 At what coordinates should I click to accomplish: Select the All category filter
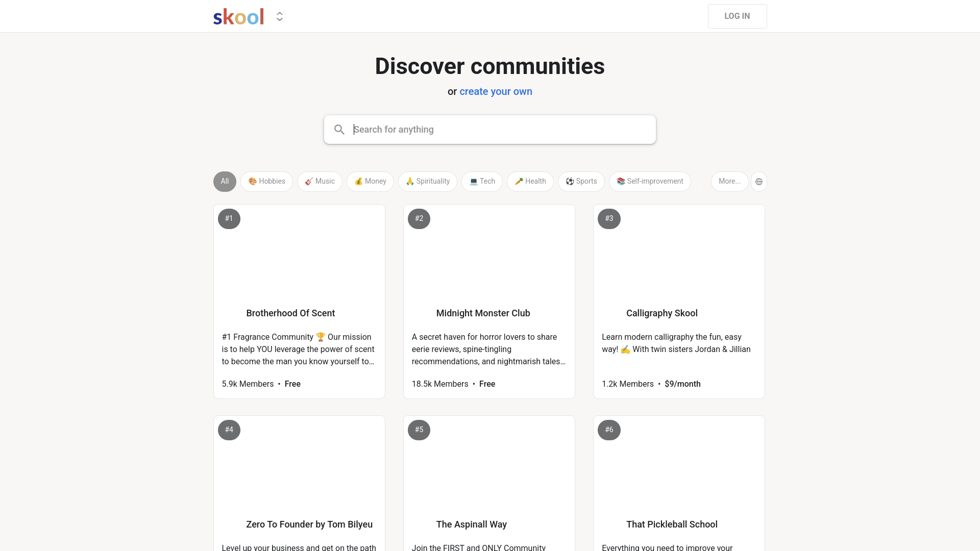225,182
